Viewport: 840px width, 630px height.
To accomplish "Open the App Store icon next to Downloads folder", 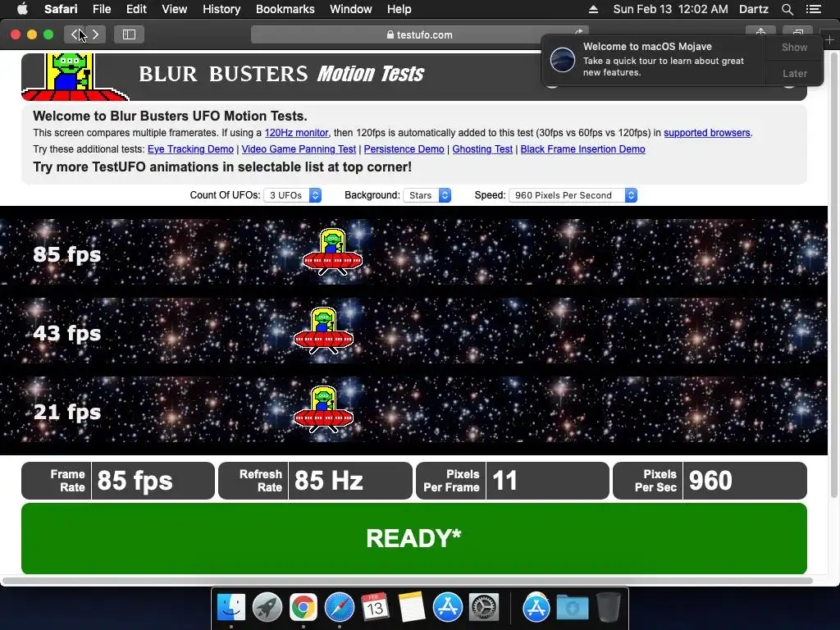I will coord(536,608).
